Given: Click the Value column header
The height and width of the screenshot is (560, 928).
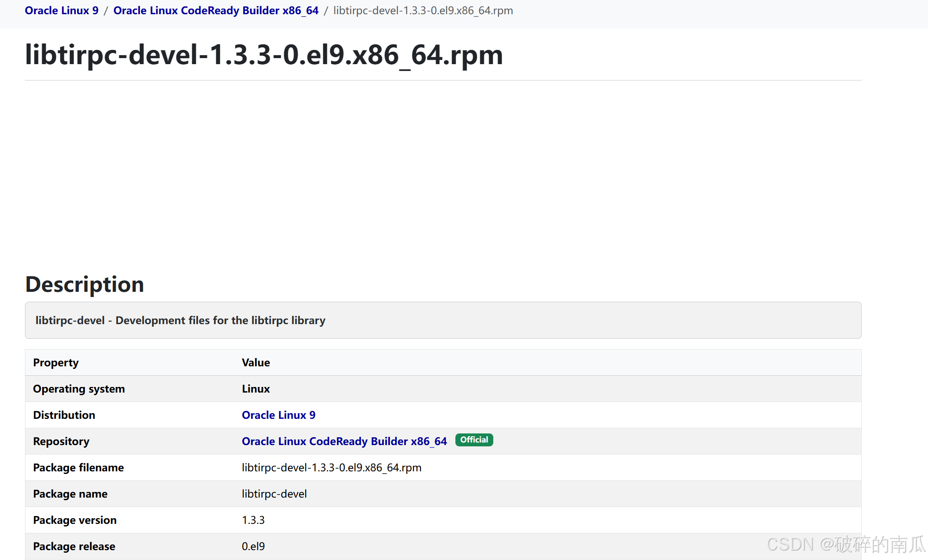Looking at the screenshot, I should 256,362.
